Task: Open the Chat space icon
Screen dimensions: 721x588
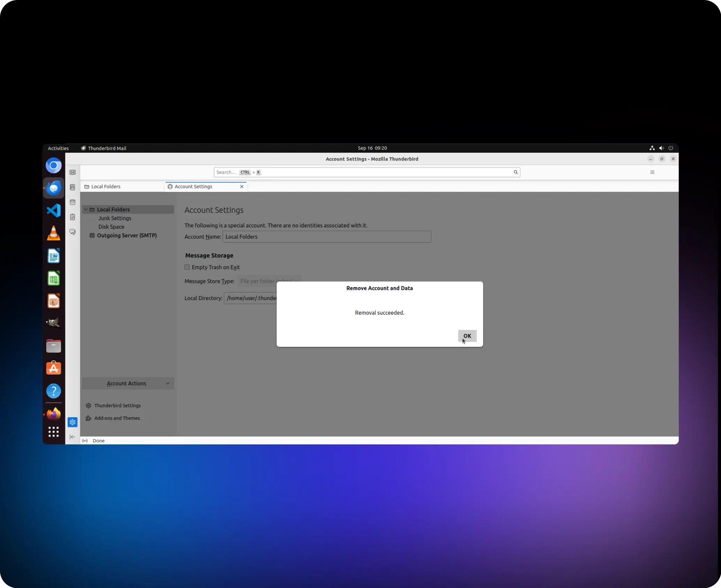Action: point(73,232)
